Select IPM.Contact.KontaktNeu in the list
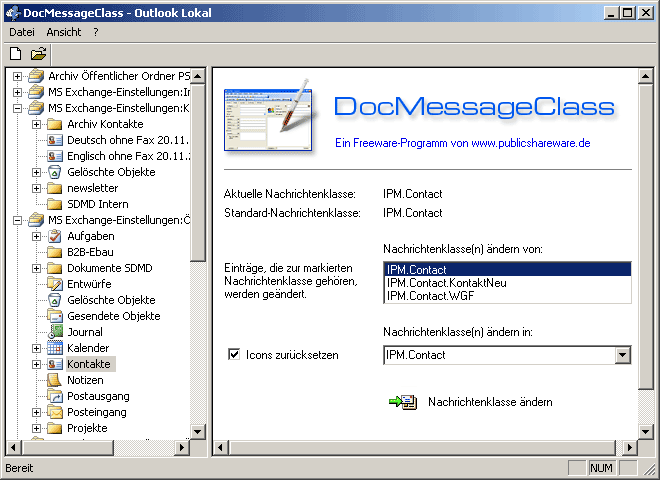 pyautogui.click(x=507, y=283)
